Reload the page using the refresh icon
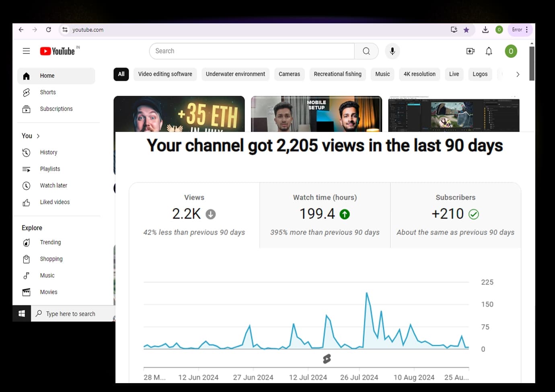555x392 pixels. point(49,30)
